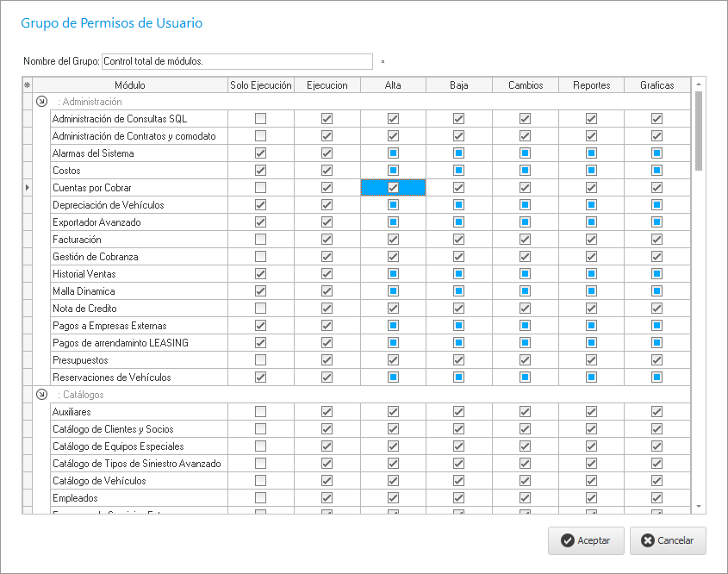The height and width of the screenshot is (574, 728).
Task: Toggle Reportes checkbox for Facturación
Action: coord(591,240)
